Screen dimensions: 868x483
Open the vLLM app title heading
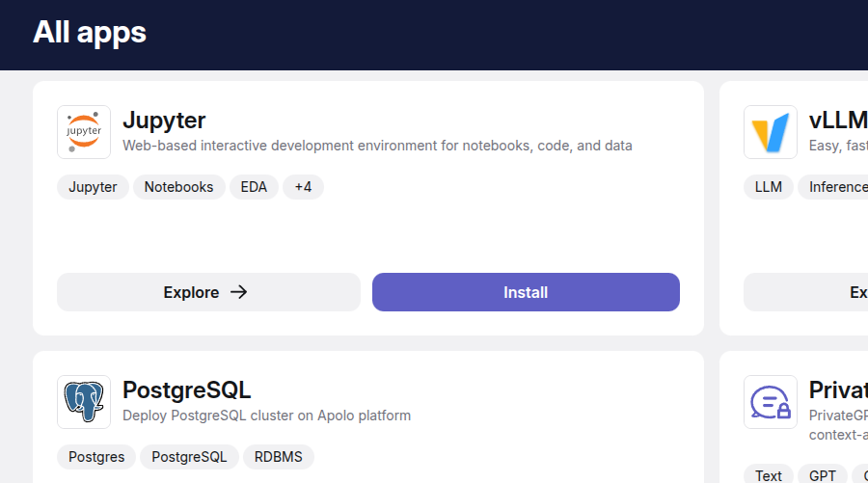[837, 121]
